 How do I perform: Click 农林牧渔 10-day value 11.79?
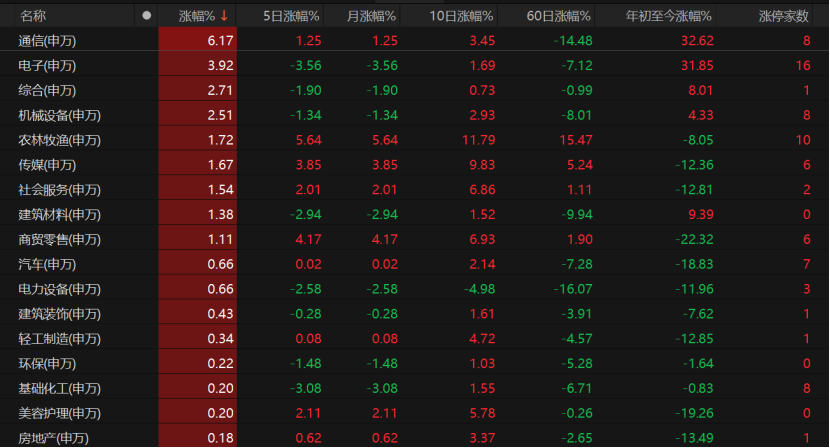tap(479, 140)
